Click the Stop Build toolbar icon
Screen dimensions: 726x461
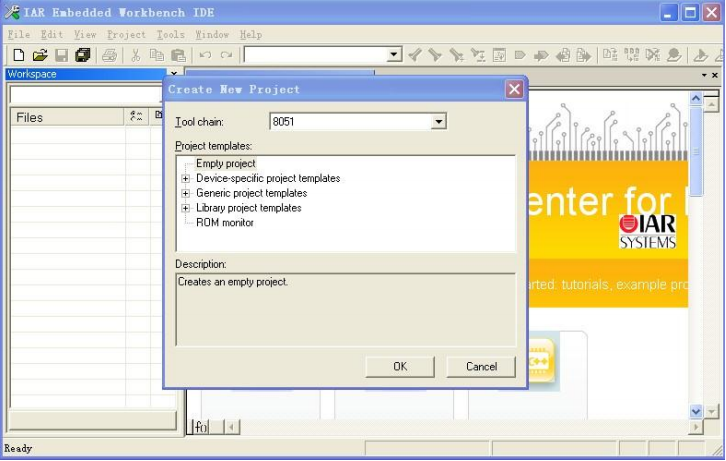[652, 55]
